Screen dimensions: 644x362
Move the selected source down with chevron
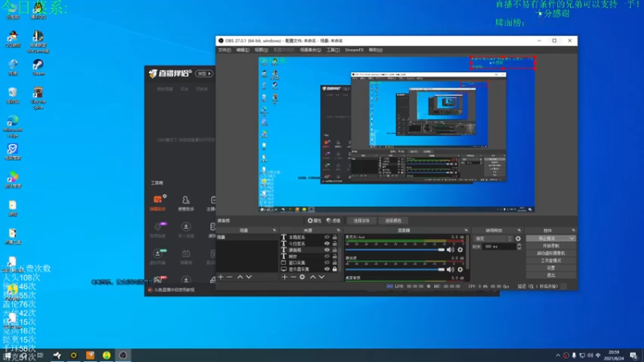click(x=321, y=277)
